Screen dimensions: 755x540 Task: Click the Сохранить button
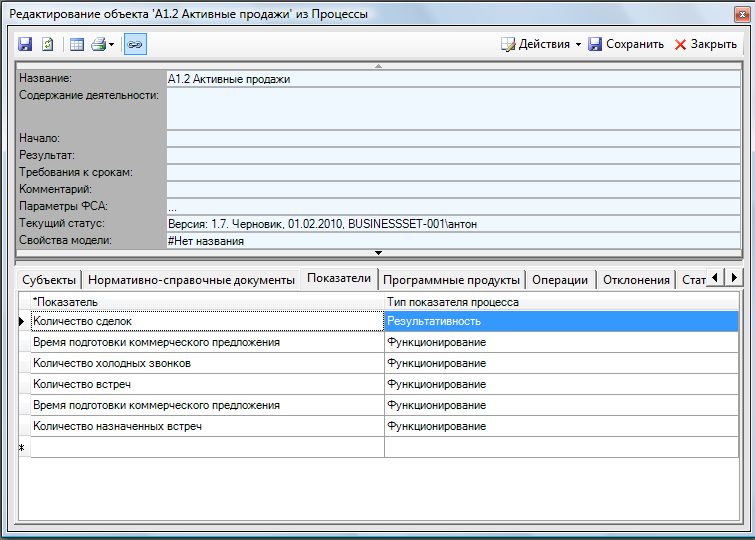point(626,44)
